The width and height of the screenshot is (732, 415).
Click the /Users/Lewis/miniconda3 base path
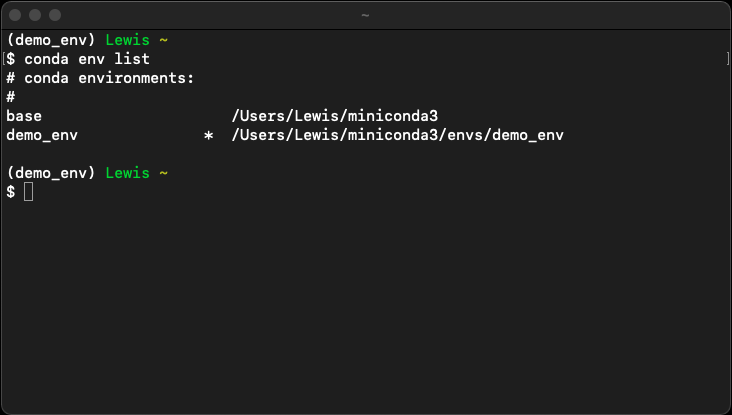click(335, 116)
